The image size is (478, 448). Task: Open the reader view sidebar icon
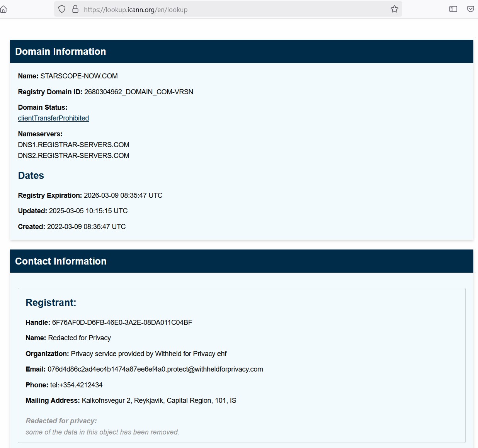453,9
